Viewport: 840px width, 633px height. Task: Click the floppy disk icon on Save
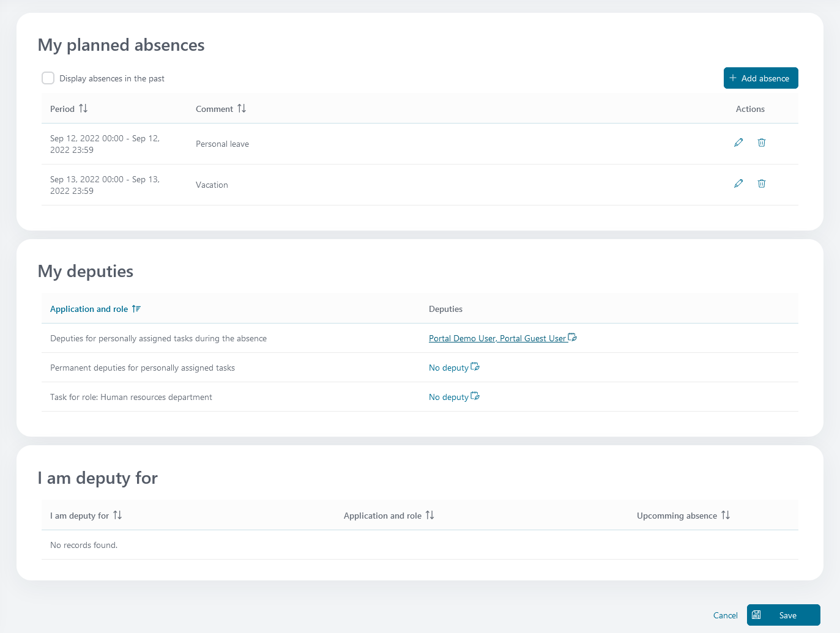pos(756,615)
